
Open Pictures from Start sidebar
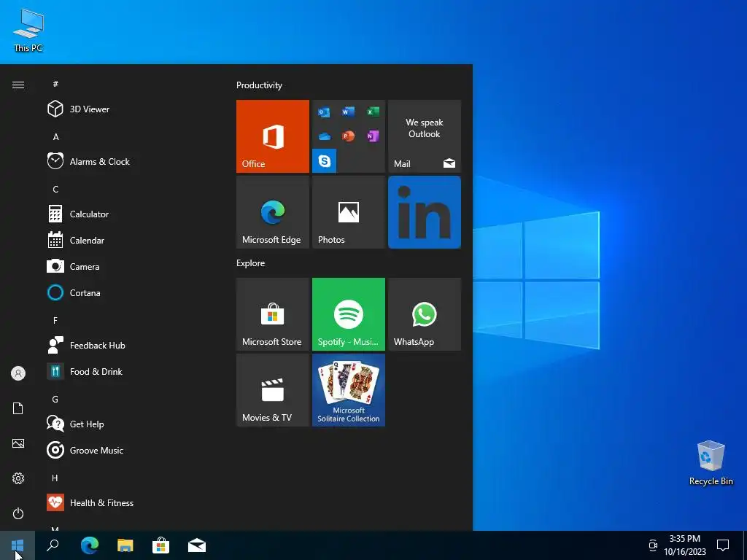(18, 443)
